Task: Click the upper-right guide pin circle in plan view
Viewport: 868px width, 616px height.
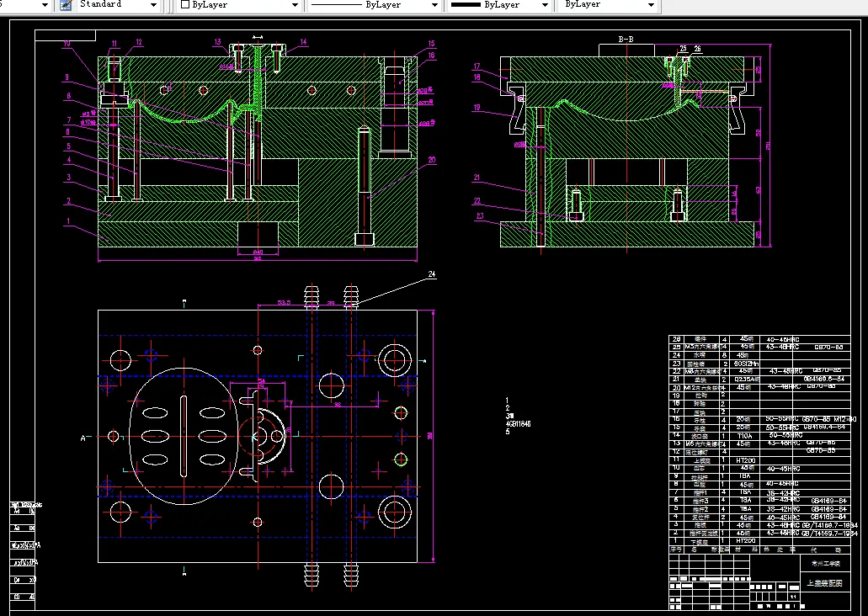Action: point(393,359)
